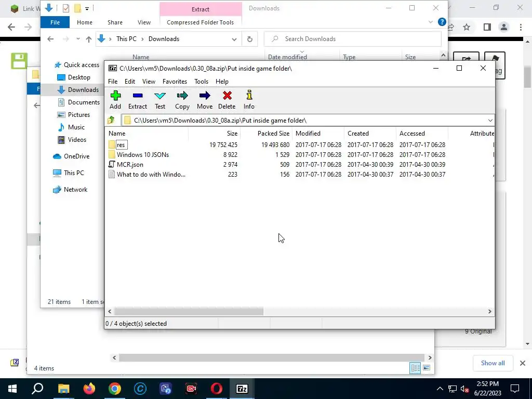The image size is (532, 399).
Task: Open the Chrome three-dot menu
Action: [521, 27]
